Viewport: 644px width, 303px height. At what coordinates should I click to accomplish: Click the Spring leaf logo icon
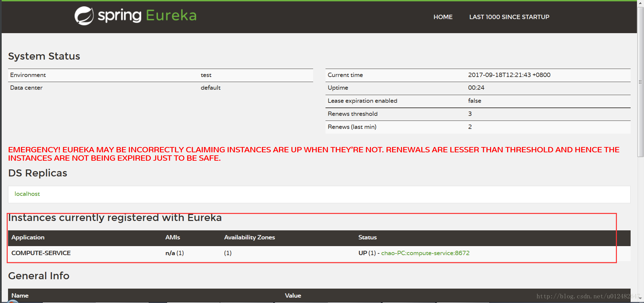click(84, 16)
